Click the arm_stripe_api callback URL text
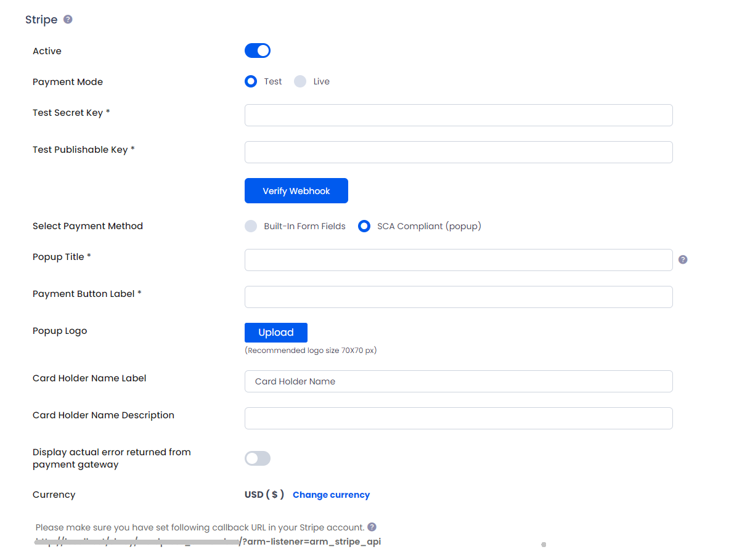Screen dimensions: 750x560 [208, 542]
